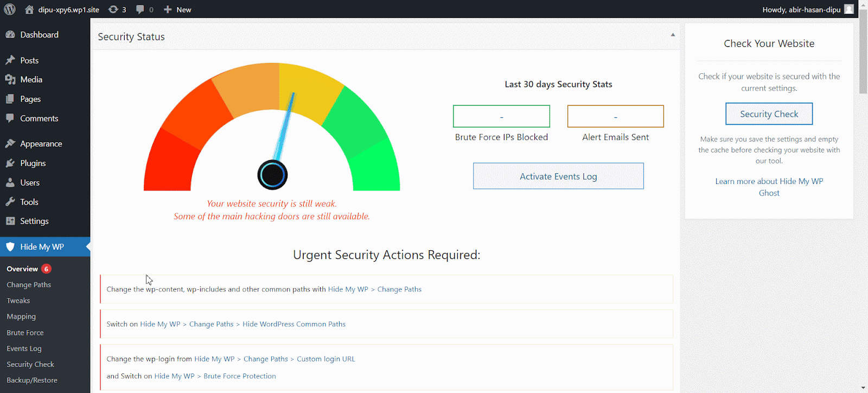Click the Users person icon
This screenshot has height=393, width=868.
pos(10,182)
